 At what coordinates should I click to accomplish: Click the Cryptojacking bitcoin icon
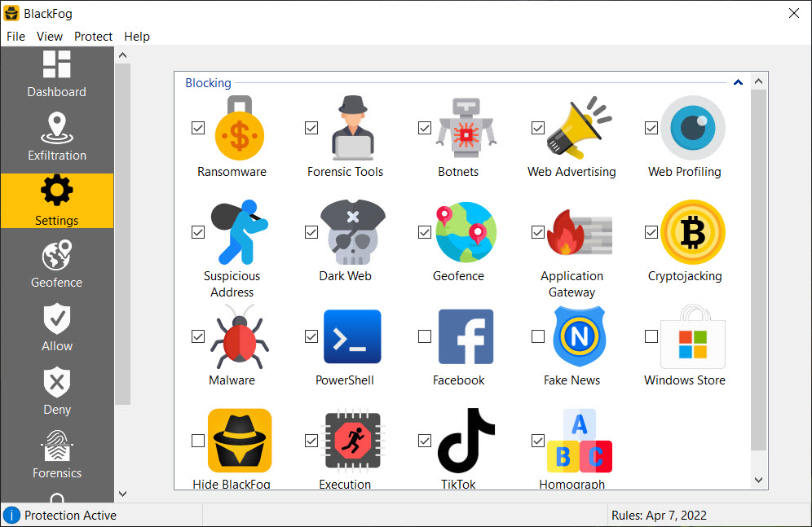click(692, 233)
